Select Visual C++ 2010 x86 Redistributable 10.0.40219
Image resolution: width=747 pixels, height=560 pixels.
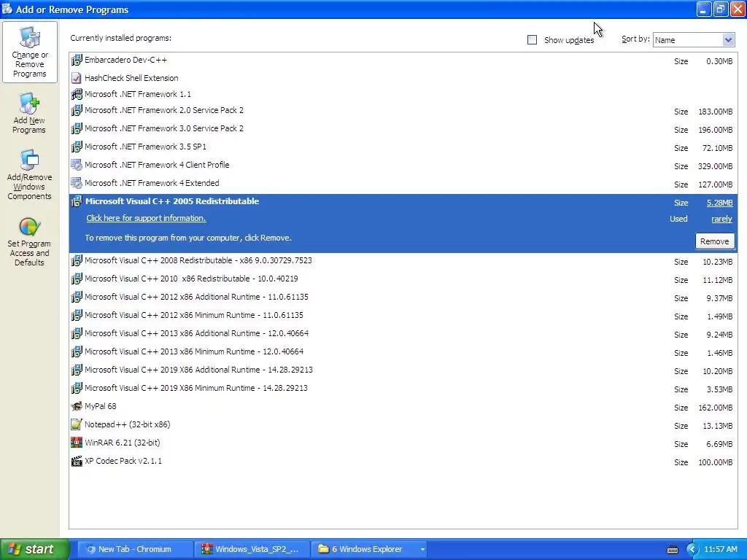pos(403,279)
